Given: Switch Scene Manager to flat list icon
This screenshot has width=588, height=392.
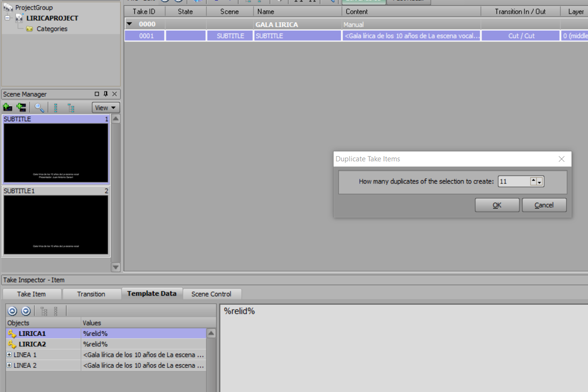Looking at the screenshot, I should [x=56, y=108].
